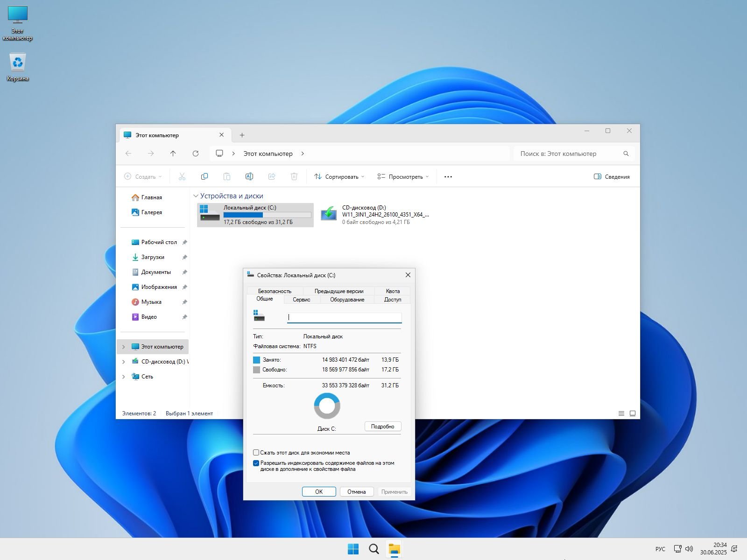Go back with the left arrow
This screenshot has height=560, width=747.
pos(128,154)
